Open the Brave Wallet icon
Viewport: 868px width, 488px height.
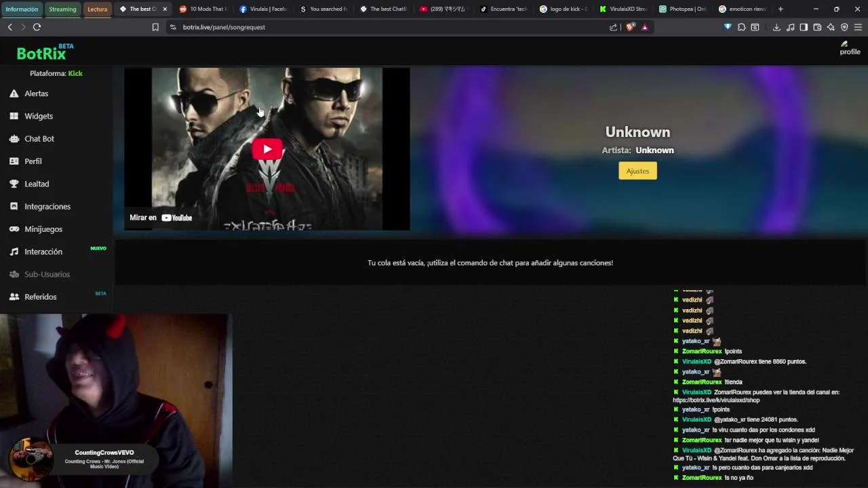click(817, 27)
